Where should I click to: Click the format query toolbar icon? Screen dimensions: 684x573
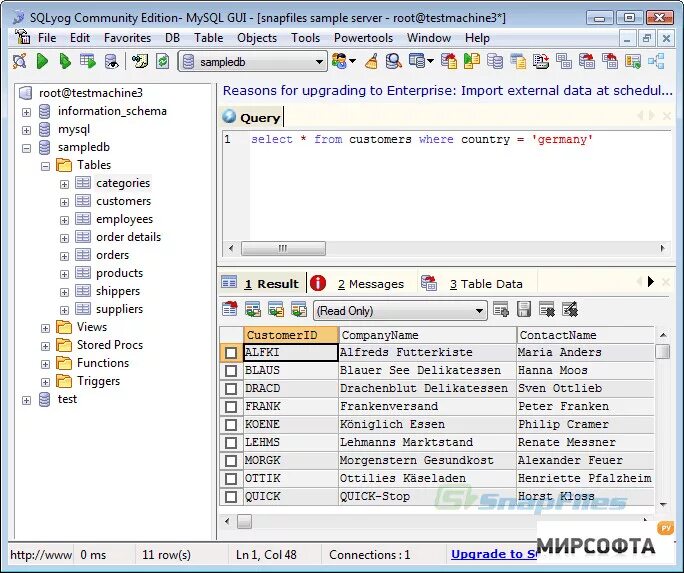(140, 61)
